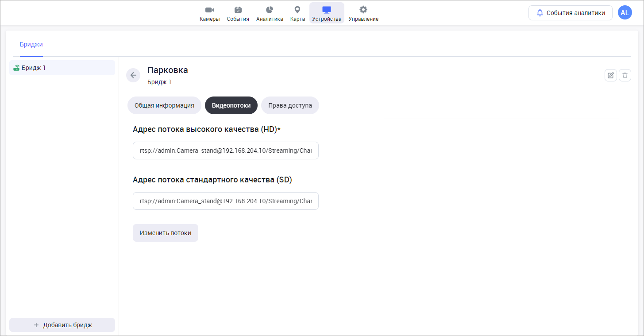Image resolution: width=644 pixels, height=336 pixels.
Task: Open События аналитики notifications button
Action: [570, 13]
